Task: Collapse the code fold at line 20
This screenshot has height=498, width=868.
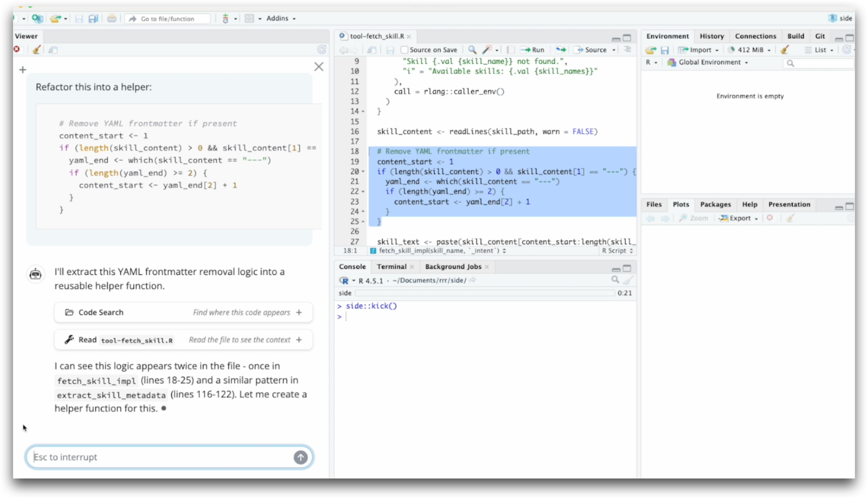Action: (x=363, y=172)
